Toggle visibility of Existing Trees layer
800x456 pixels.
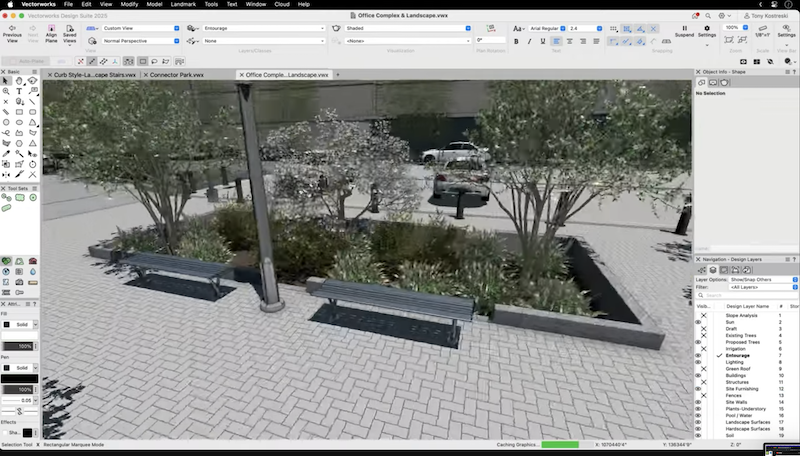(703, 336)
